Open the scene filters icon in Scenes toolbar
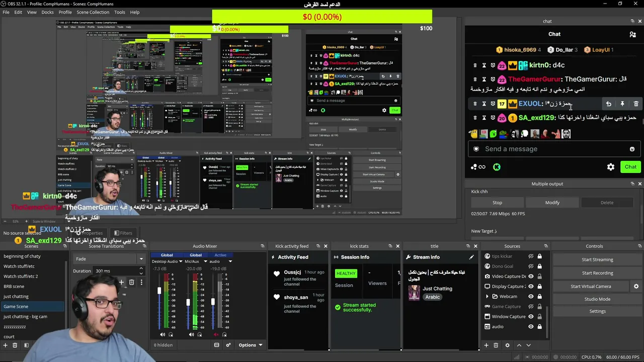This screenshot has height=362, width=644. pos(26,345)
